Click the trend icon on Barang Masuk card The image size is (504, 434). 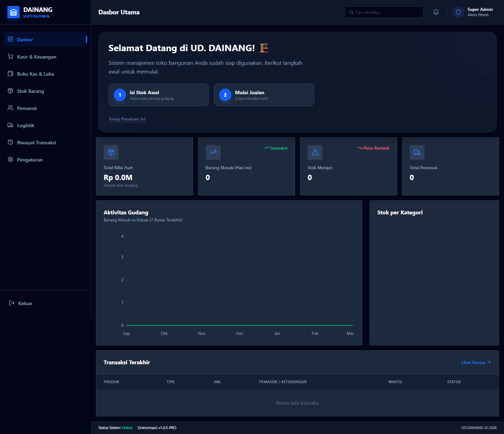(213, 152)
